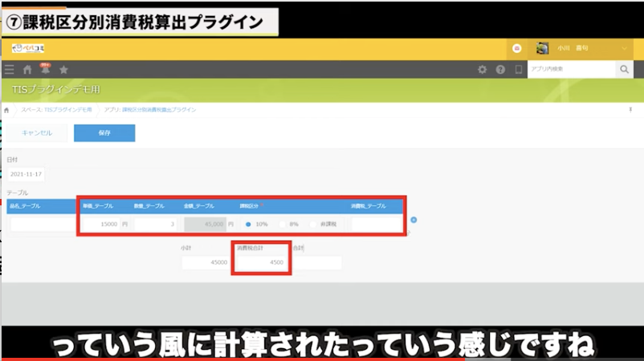
Task: Open 課税区分別消費税算出プラグイン app breadcrumb link
Action: click(x=150, y=109)
